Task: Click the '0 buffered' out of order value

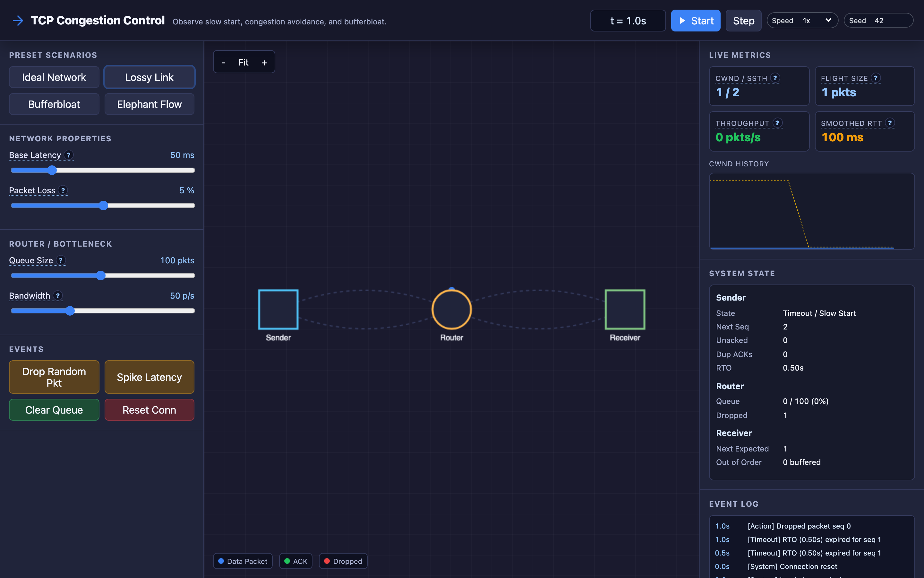Action: (x=802, y=462)
